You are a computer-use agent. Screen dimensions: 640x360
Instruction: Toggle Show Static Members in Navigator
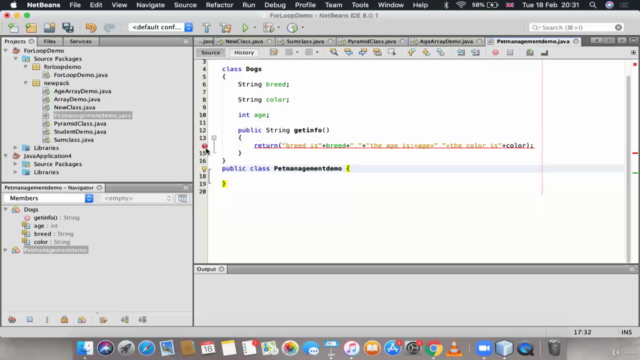point(47,320)
